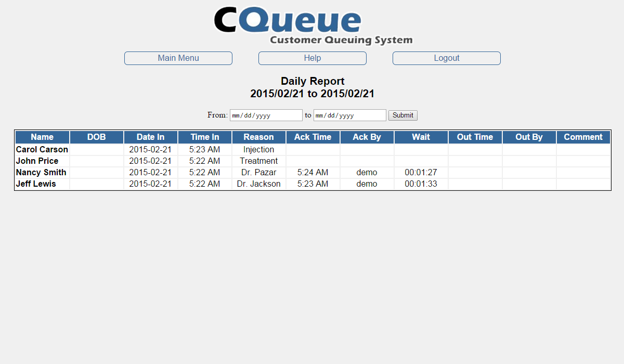
Task: Click the Ack By column header
Action: (367, 137)
